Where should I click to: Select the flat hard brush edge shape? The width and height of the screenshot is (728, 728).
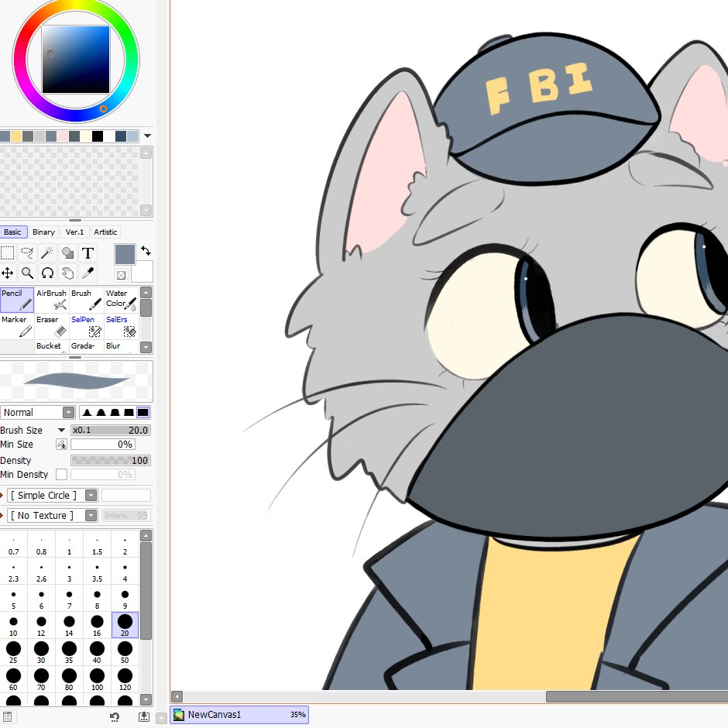click(143, 412)
